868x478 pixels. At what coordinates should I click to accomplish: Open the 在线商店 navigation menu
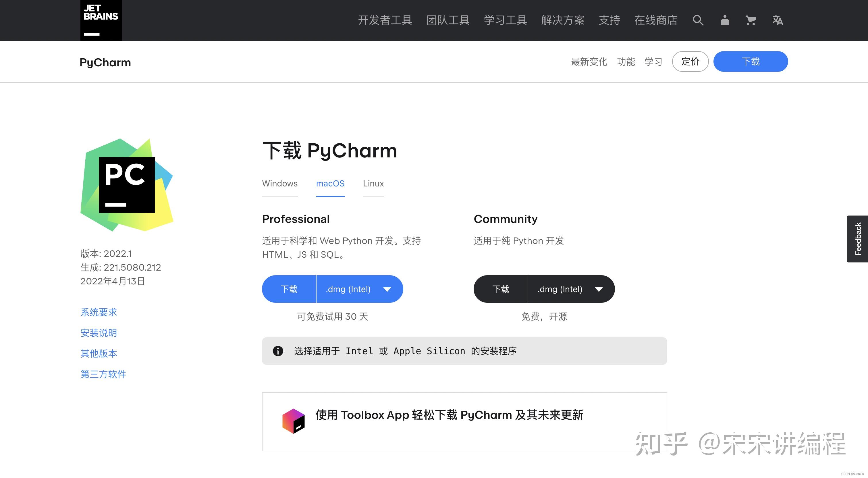point(655,20)
